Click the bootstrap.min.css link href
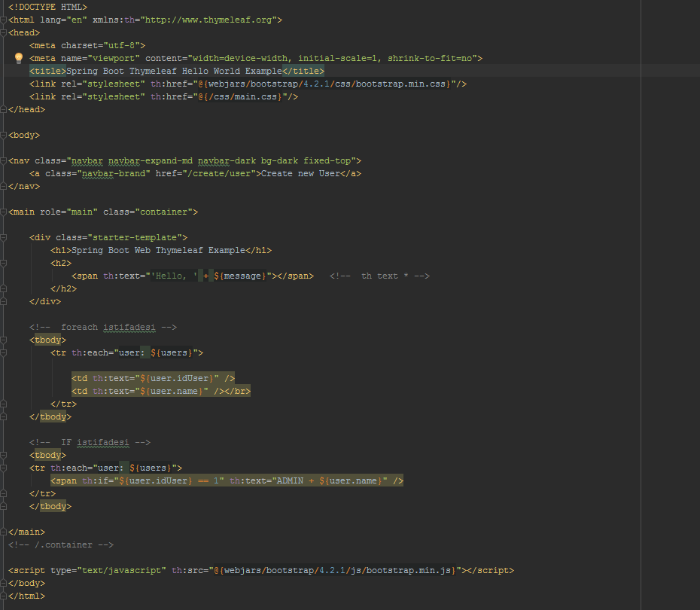 coord(324,84)
